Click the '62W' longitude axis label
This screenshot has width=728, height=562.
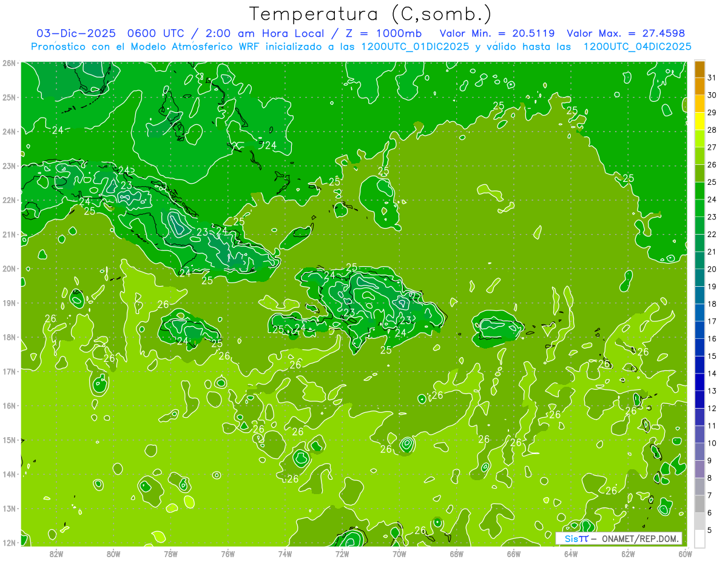pyautogui.click(x=628, y=554)
